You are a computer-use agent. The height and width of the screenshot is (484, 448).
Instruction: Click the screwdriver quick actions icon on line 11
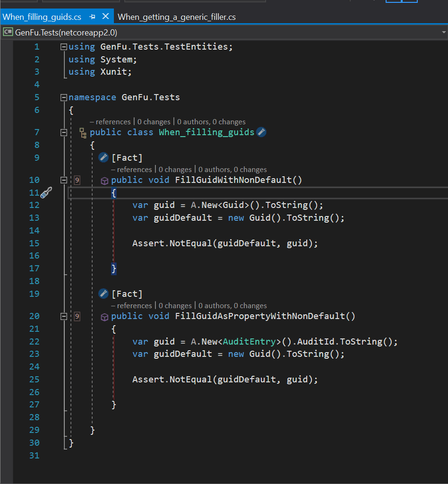click(46, 192)
